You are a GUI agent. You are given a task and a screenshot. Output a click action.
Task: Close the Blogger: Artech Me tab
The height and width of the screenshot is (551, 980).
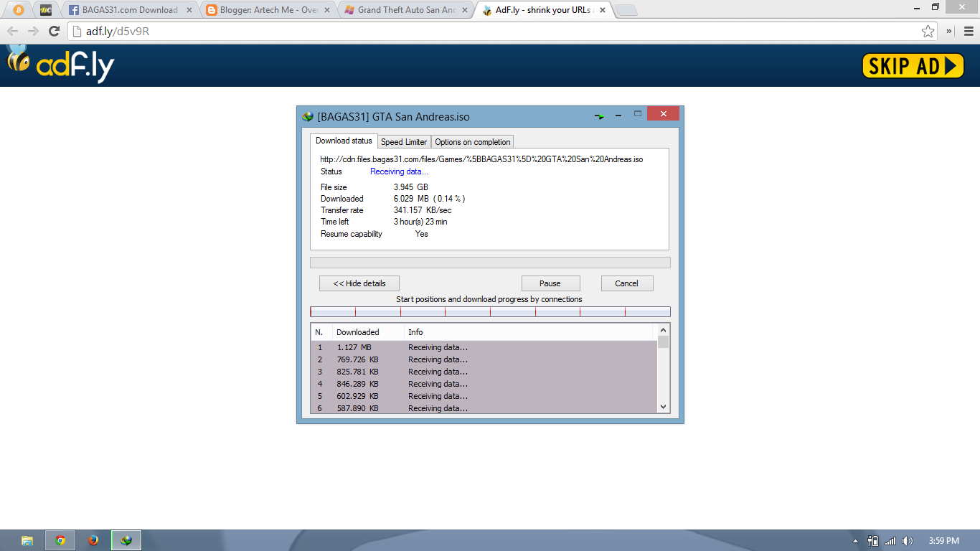coord(327,10)
